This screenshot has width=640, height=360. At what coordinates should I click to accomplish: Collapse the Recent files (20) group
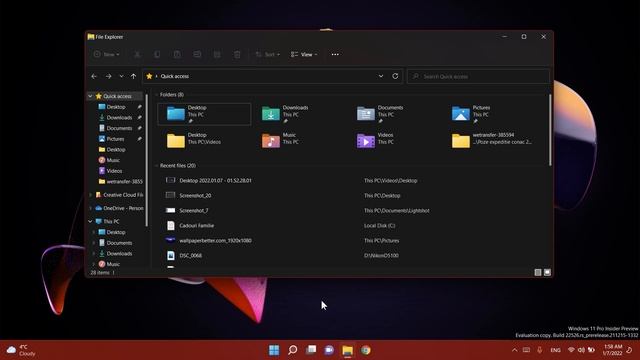[x=156, y=166]
